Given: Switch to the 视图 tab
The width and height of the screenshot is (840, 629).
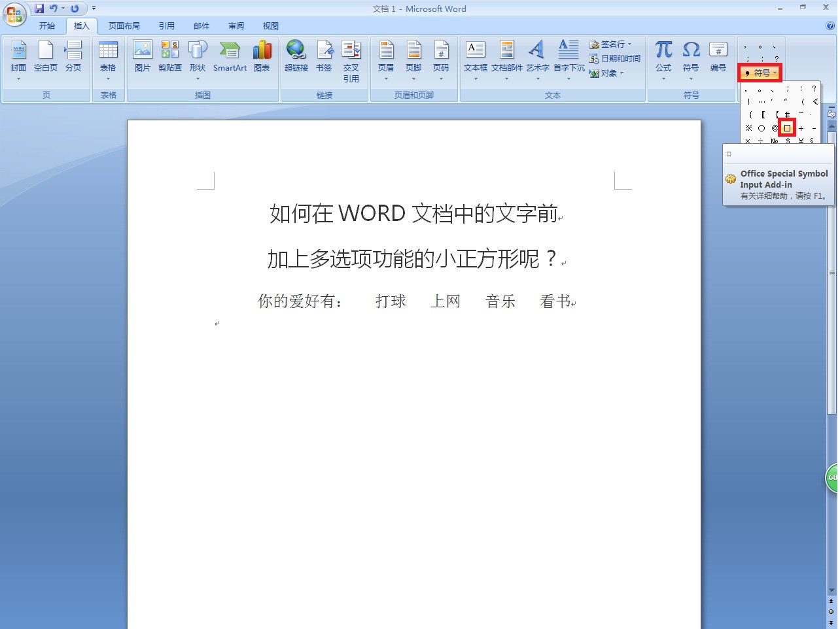Looking at the screenshot, I should coord(271,26).
